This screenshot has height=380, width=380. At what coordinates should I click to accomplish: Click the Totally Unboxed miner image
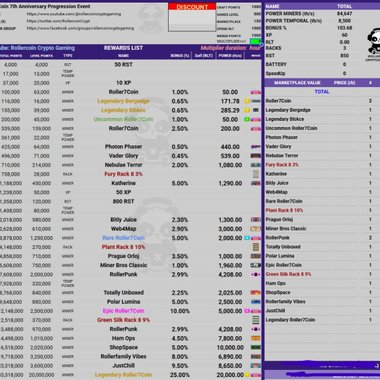click(256, 293)
